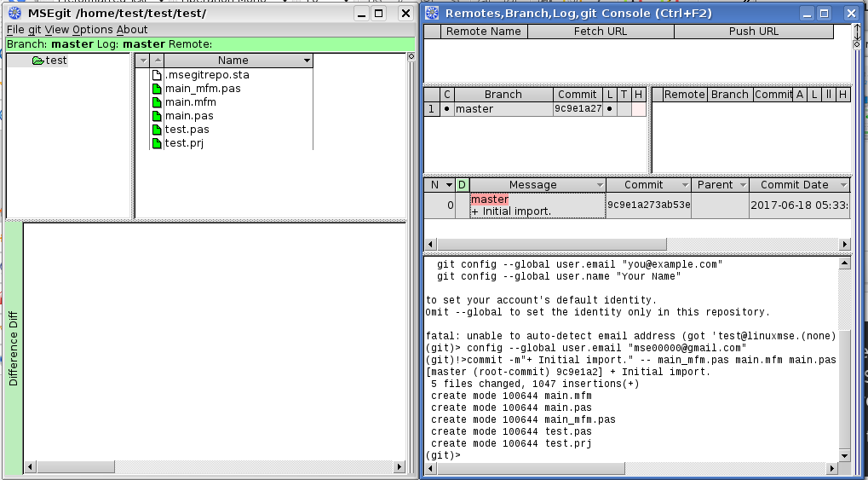868x480 pixels.
Task: Expand the Commit Date column dropdown
Action: [x=843, y=185]
